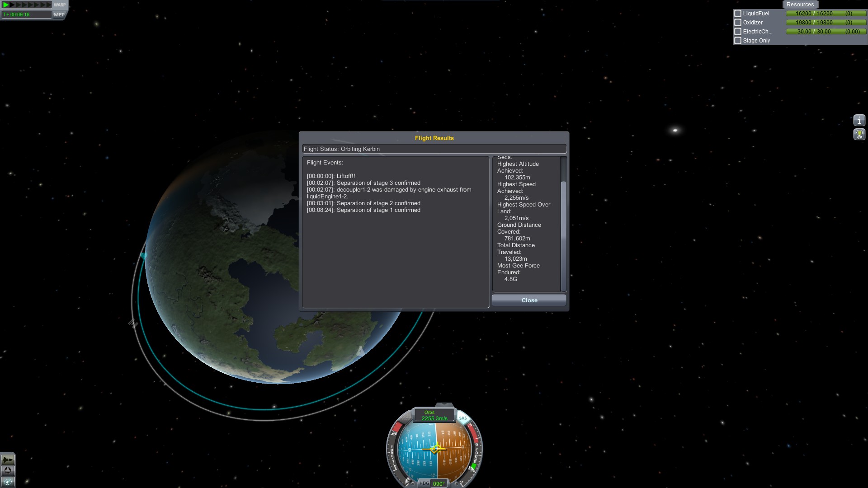Check the Oxidizer resource checkbox
Viewport: 868px width, 488px height.
[x=738, y=23]
